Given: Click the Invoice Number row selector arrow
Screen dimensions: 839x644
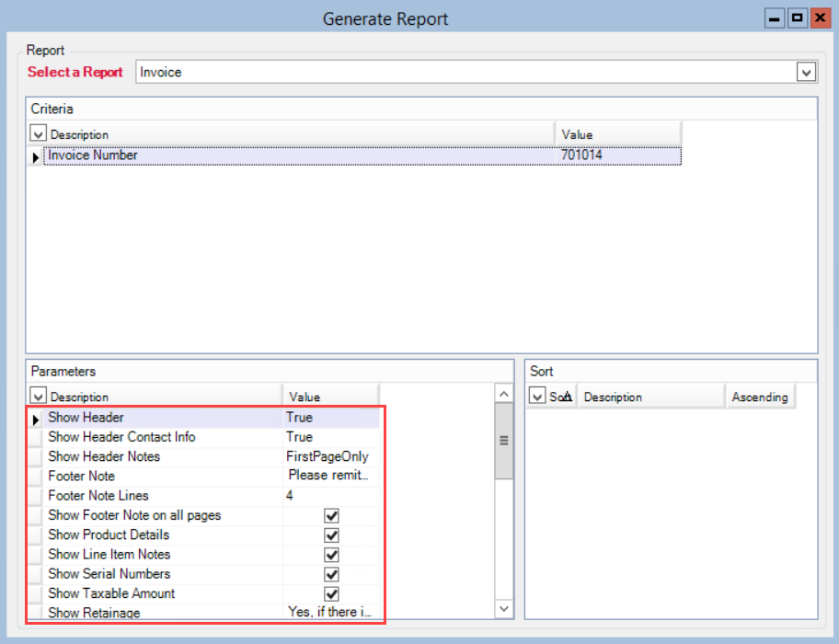Looking at the screenshot, I should click(36, 156).
